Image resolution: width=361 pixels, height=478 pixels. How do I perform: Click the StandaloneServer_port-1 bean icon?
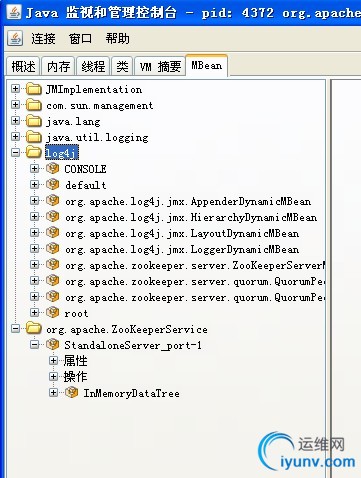click(52, 345)
